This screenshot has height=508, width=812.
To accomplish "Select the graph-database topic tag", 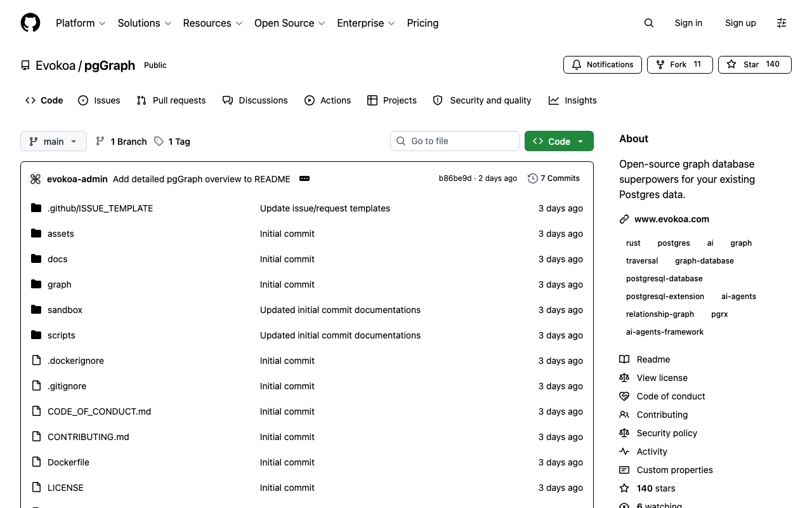I will [704, 261].
